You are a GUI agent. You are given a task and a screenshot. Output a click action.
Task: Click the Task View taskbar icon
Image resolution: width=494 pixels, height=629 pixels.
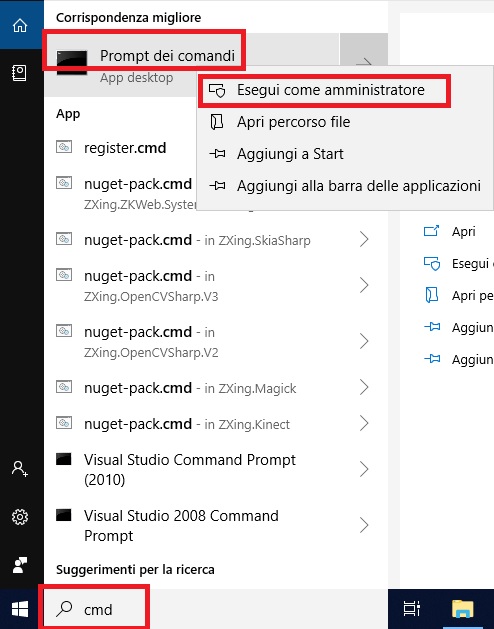tap(412, 609)
